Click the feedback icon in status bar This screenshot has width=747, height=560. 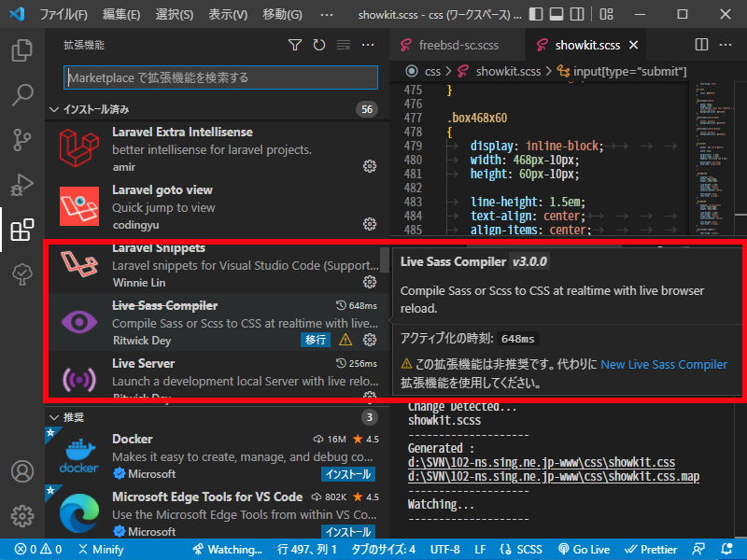tap(698, 549)
